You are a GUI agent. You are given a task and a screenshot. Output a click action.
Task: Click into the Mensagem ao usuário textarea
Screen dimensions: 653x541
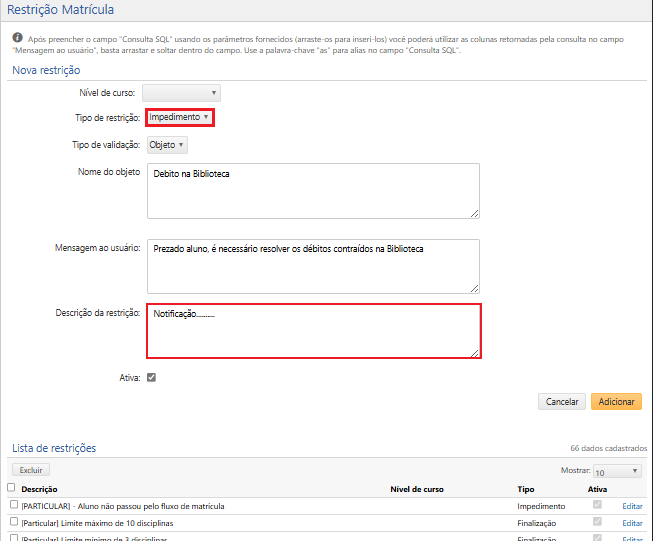point(313,266)
